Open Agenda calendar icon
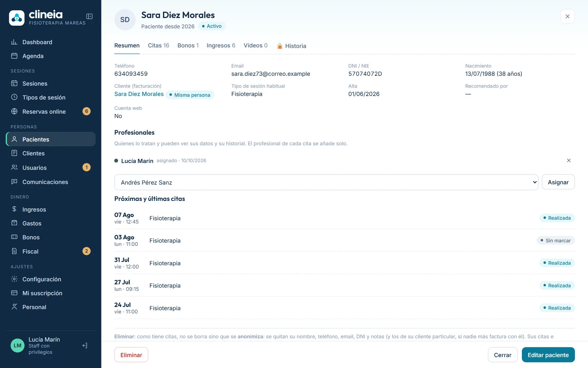 [x=14, y=56]
